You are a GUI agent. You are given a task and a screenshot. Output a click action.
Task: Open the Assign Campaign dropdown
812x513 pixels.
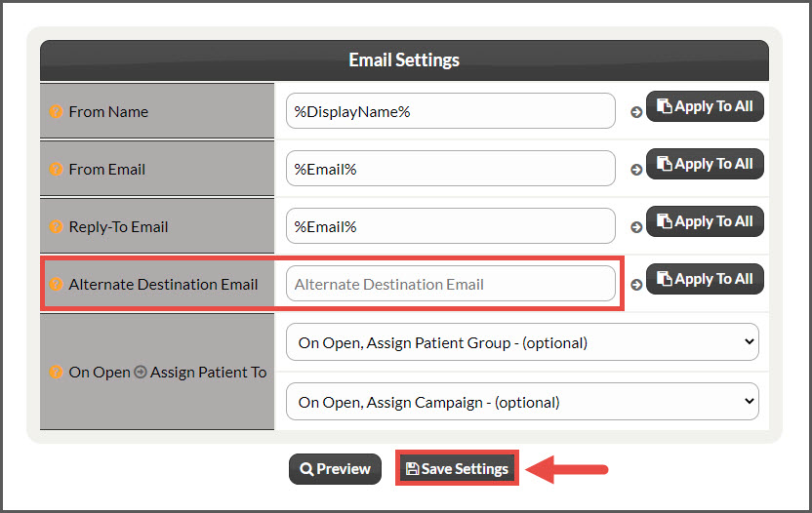[522, 402]
